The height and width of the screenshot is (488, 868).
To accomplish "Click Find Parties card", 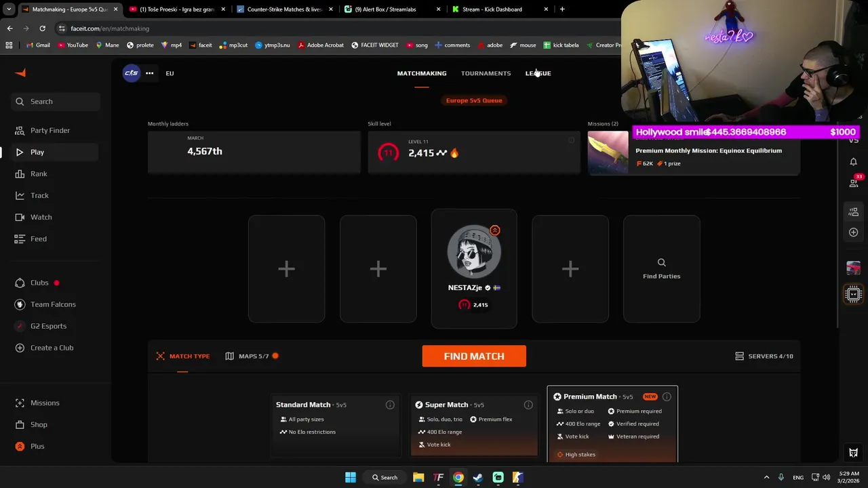I will point(662,269).
